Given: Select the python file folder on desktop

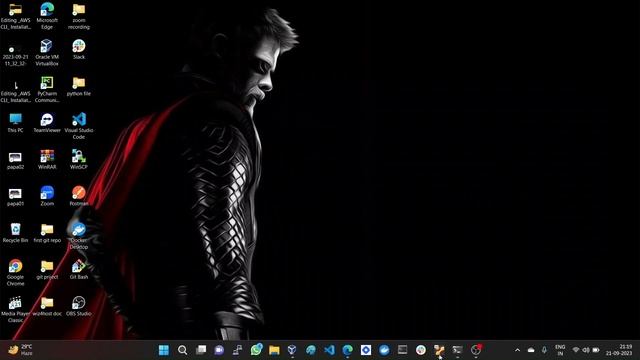Looking at the screenshot, I should [79, 86].
